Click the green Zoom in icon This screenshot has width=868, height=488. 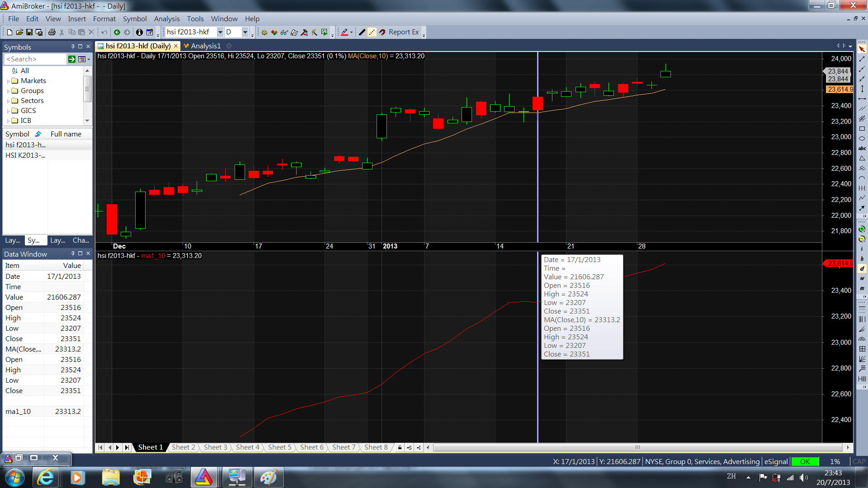[862, 229]
